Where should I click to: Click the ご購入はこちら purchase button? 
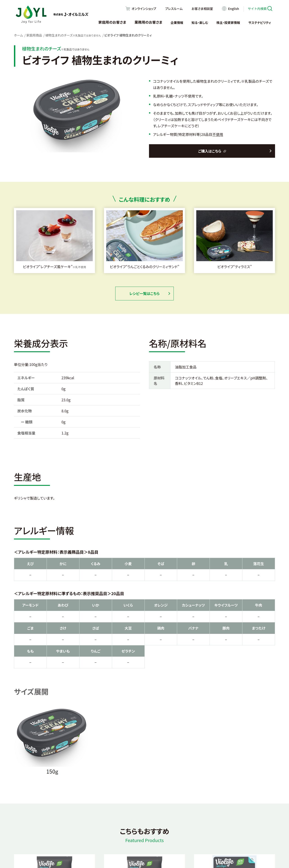(212, 151)
